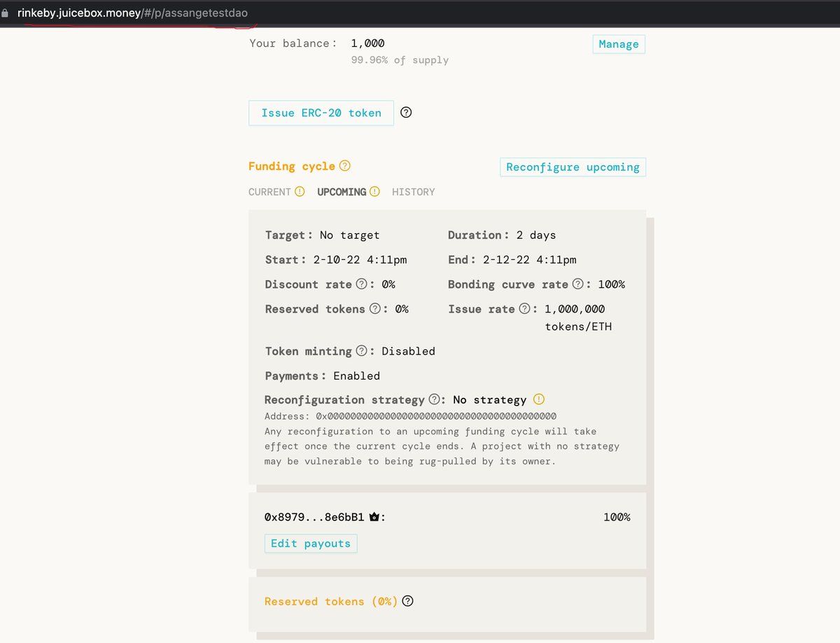Click the 100% payout percentage
Viewport: 840px width, 643px height.
pyautogui.click(x=617, y=518)
